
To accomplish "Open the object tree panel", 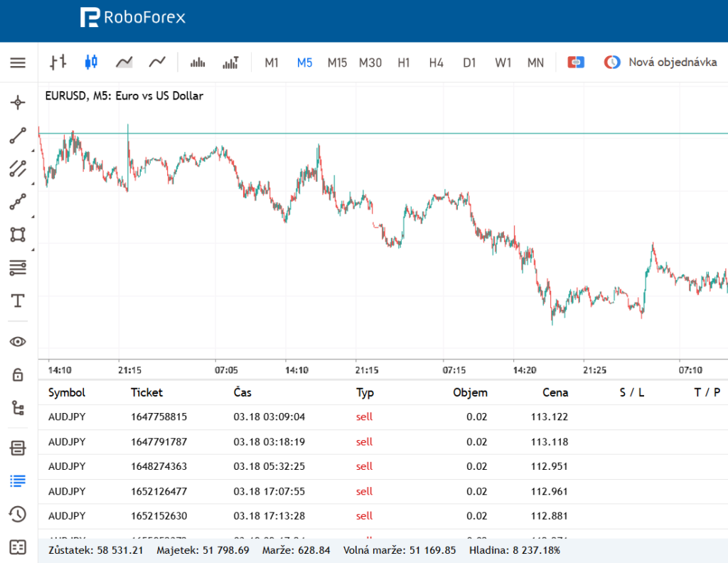I will [x=18, y=408].
